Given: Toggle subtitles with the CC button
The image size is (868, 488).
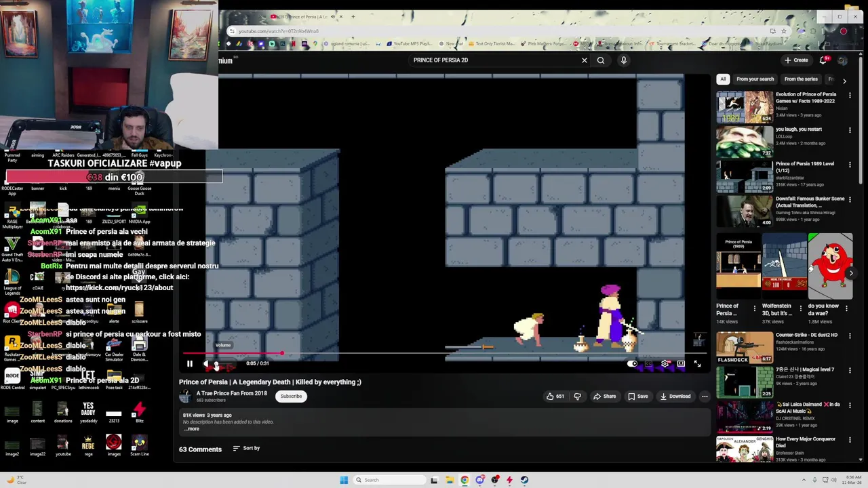Looking at the screenshot, I should pyautogui.click(x=648, y=364).
